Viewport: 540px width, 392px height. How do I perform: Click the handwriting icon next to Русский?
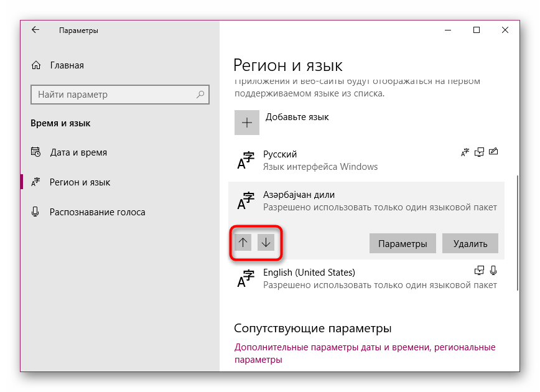(x=493, y=152)
